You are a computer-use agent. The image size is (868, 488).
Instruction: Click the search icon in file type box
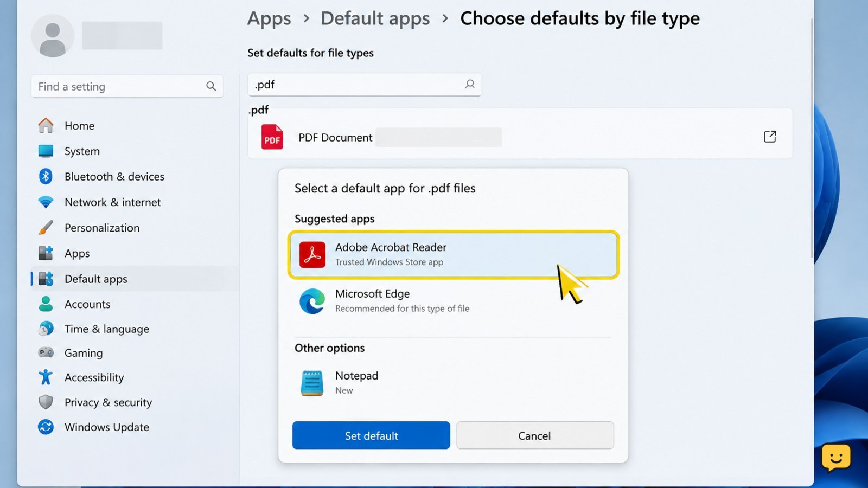click(470, 84)
